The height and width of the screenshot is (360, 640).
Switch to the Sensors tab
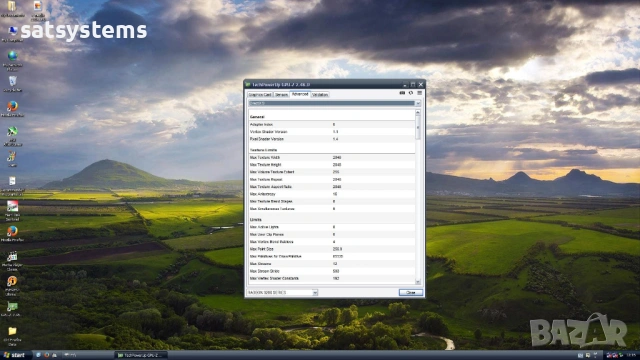281,95
